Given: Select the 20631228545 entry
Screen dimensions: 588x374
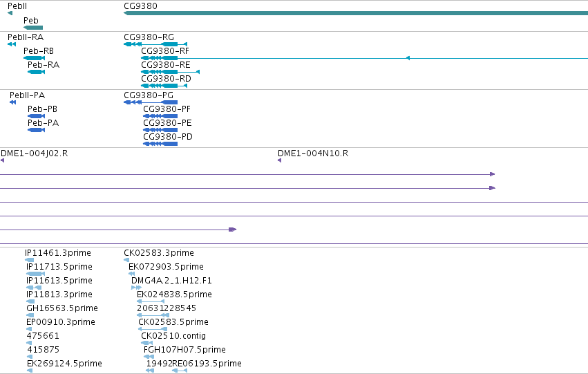Looking at the screenshot, I should [167, 308].
